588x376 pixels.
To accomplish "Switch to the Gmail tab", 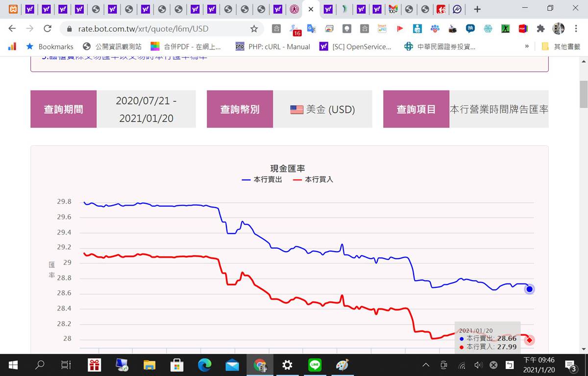I will coord(392,9).
